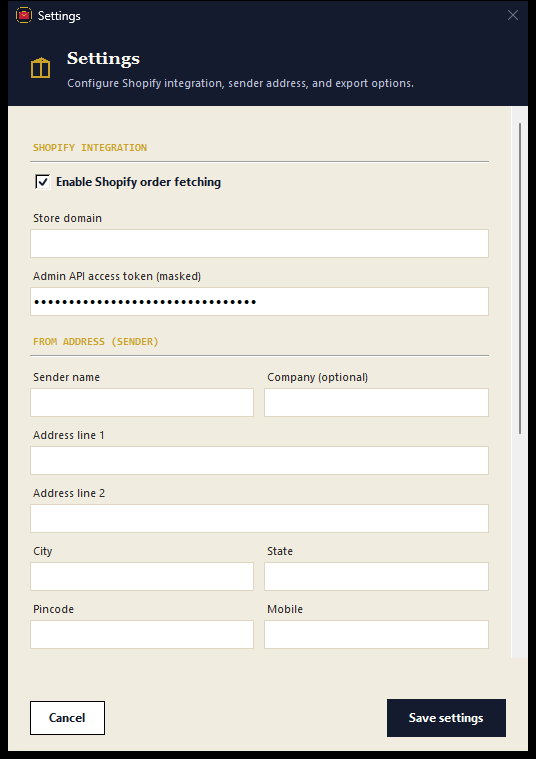This screenshot has width=536, height=759.
Task: Click the Address line 1 input
Action: (260, 460)
